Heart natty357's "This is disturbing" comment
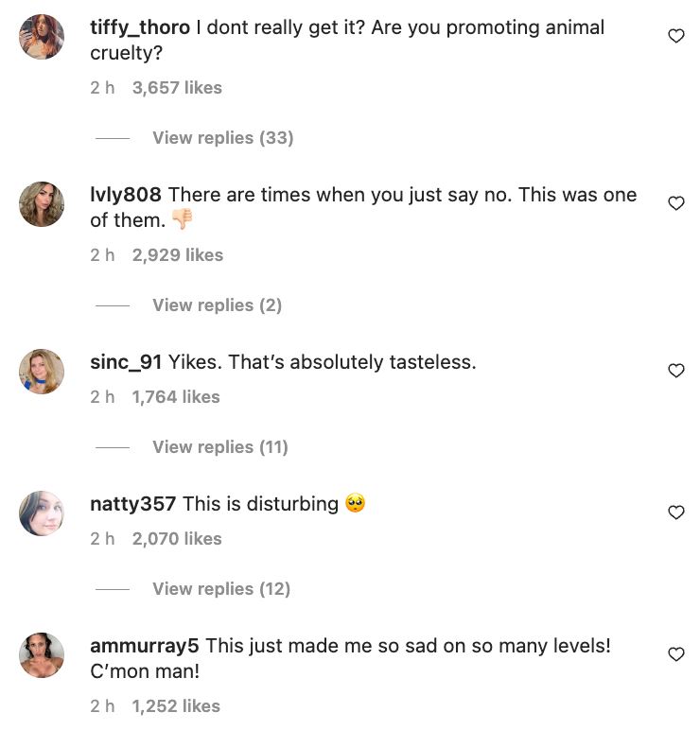Viewport: 700px width, 730px height. pyautogui.click(x=676, y=513)
